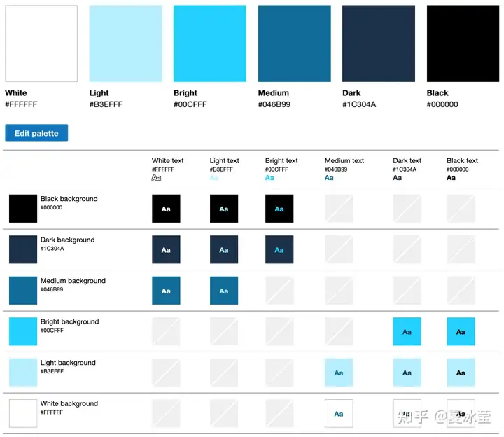Pick dark text on light background sample

tap(407, 373)
